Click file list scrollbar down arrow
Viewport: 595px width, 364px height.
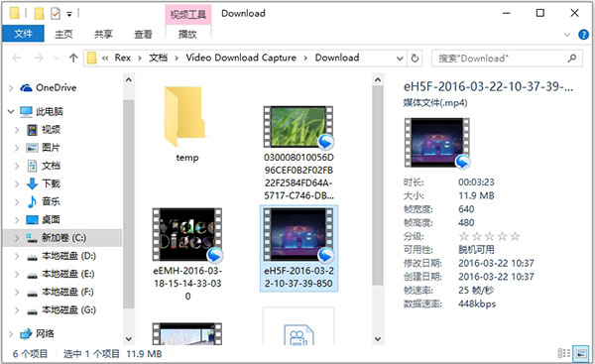pyautogui.click(x=377, y=338)
